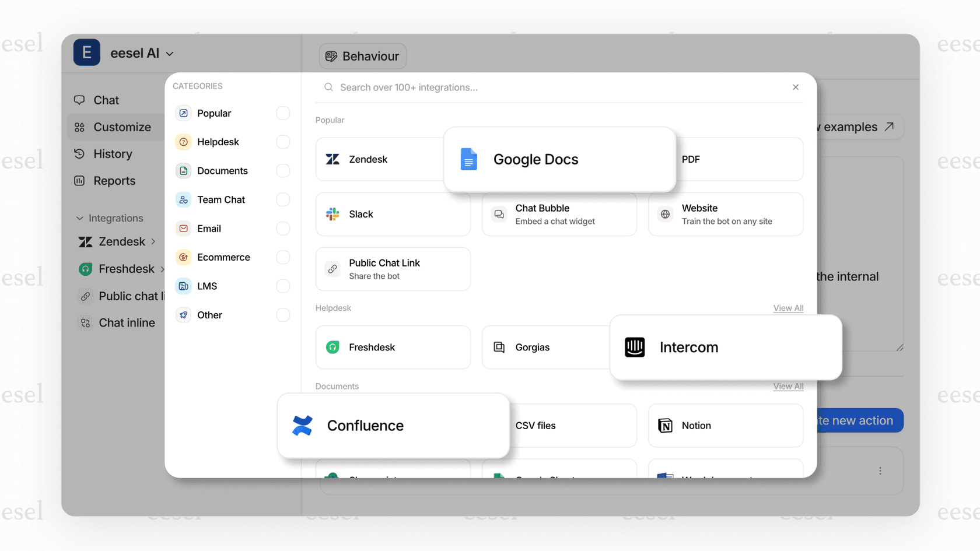Expand the Zendesk sidebar entry
The image size is (980, 551).
153,241
